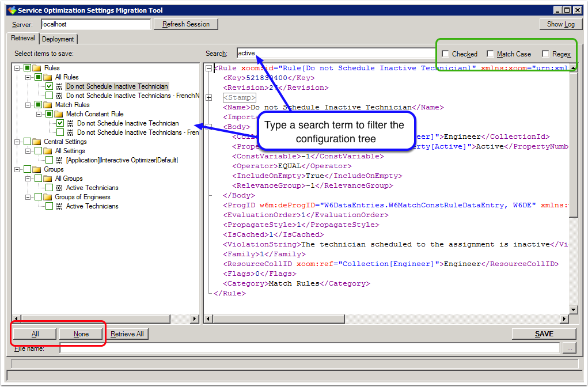The height and width of the screenshot is (387, 588).
Task: Click the XML pane vertical scrollbar down arrow
Action: pos(573,310)
